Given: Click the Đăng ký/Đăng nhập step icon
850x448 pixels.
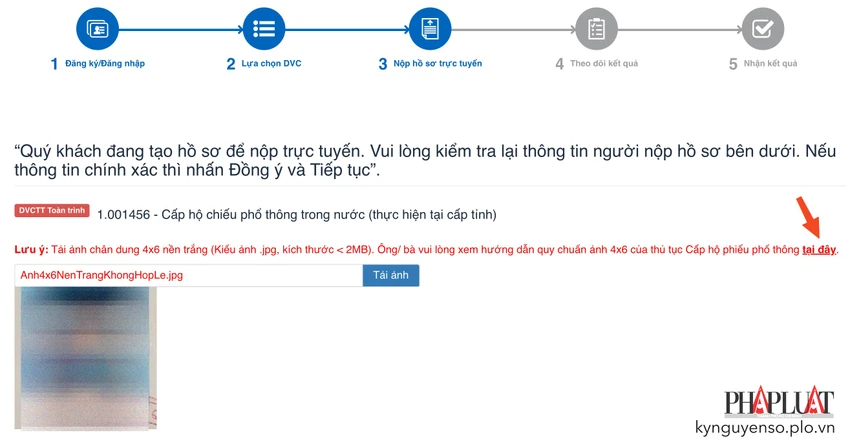Looking at the screenshot, I should [97, 29].
